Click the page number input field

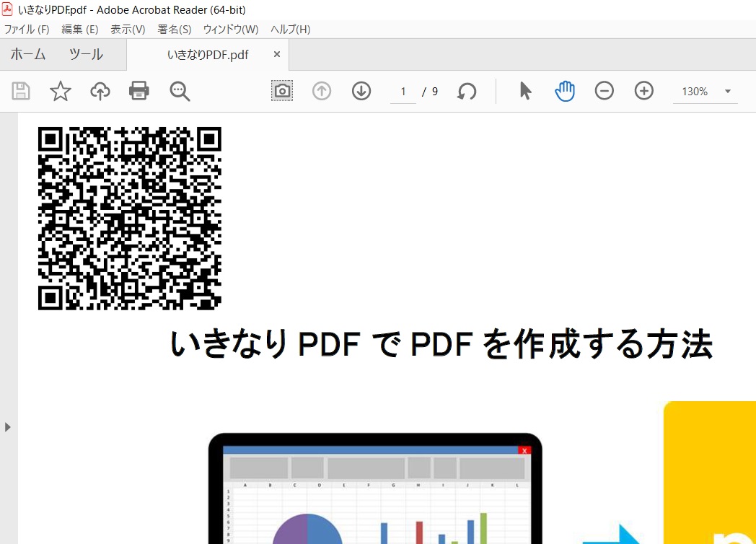(x=403, y=92)
